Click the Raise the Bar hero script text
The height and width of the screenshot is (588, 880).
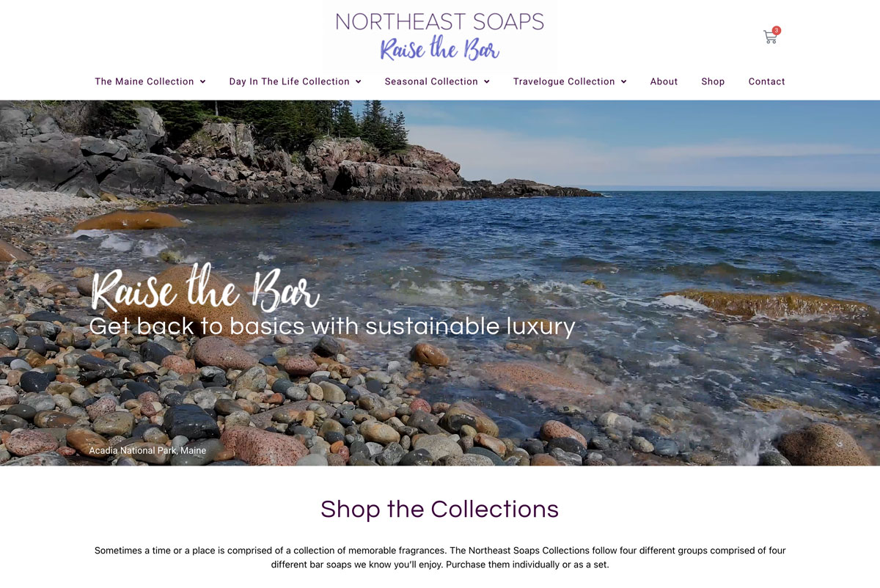point(205,290)
